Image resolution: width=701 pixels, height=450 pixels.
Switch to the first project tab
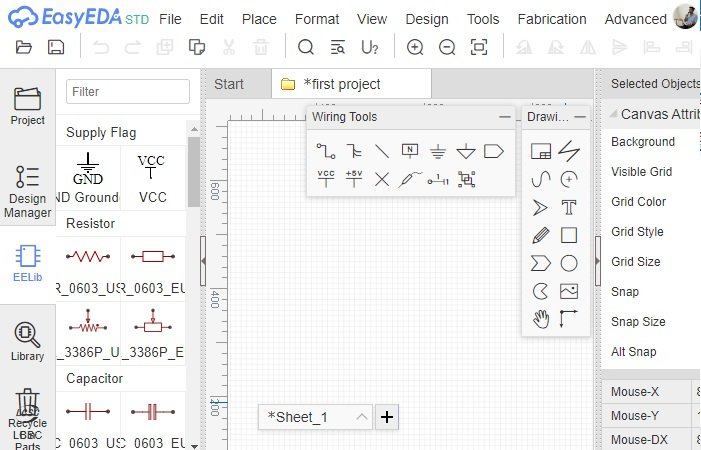click(x=351, y=84)
